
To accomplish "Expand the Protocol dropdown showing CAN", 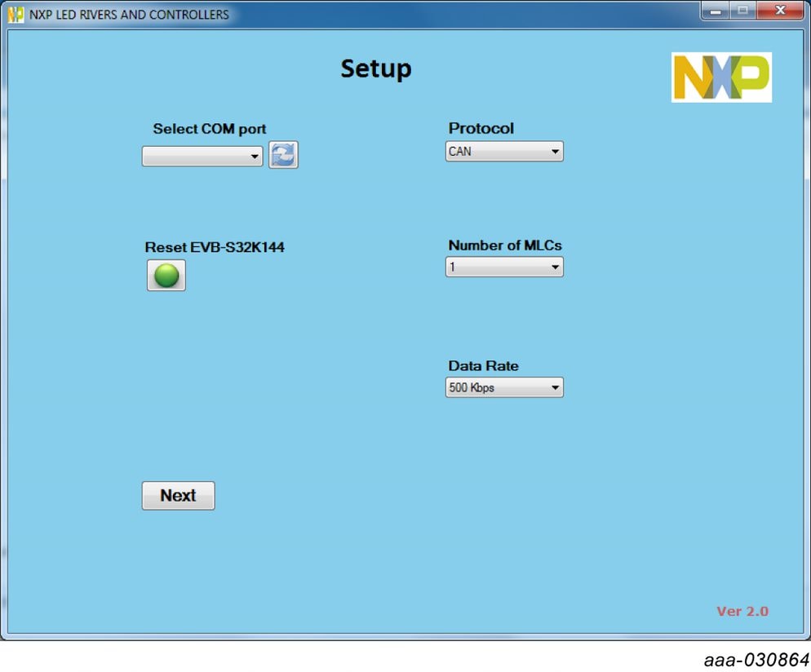I will point(504,152).
